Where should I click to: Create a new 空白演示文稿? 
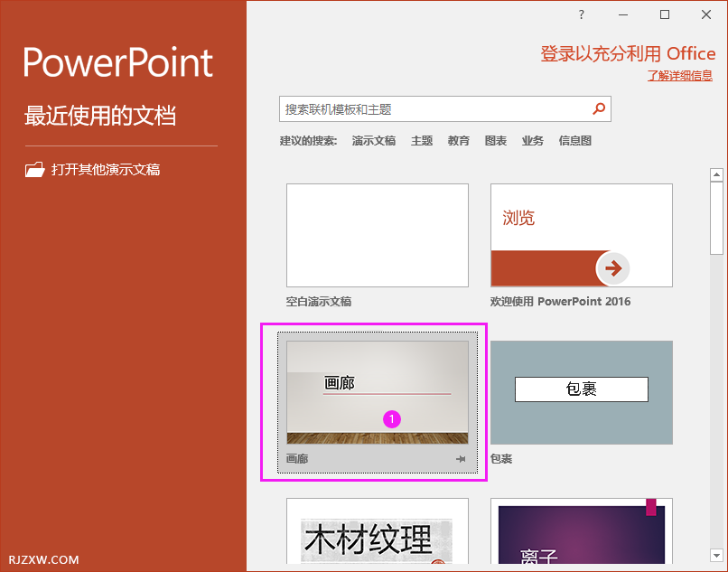377,235
